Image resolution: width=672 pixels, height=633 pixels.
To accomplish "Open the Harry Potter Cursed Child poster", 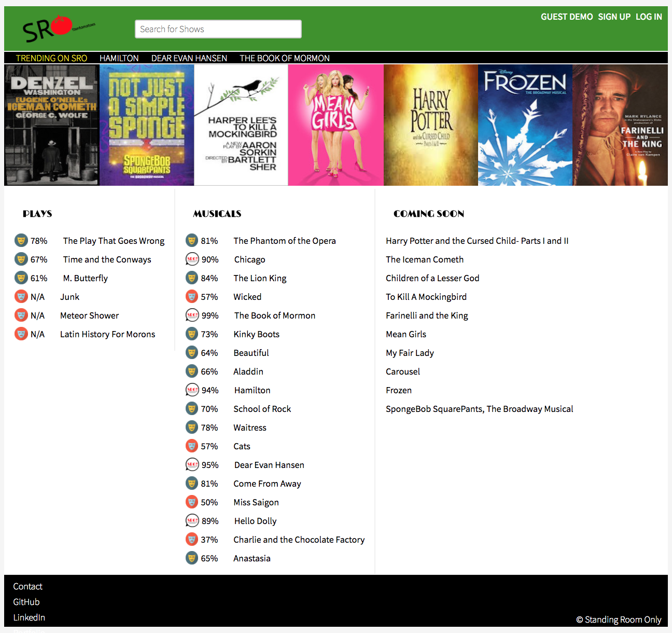I will click(x=430, y=125).
